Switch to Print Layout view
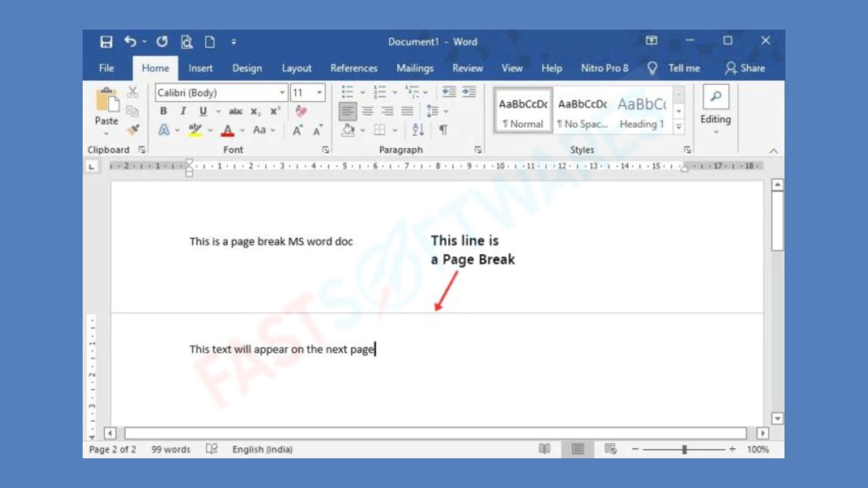The image size is (868, 488). tap(577, 449)
